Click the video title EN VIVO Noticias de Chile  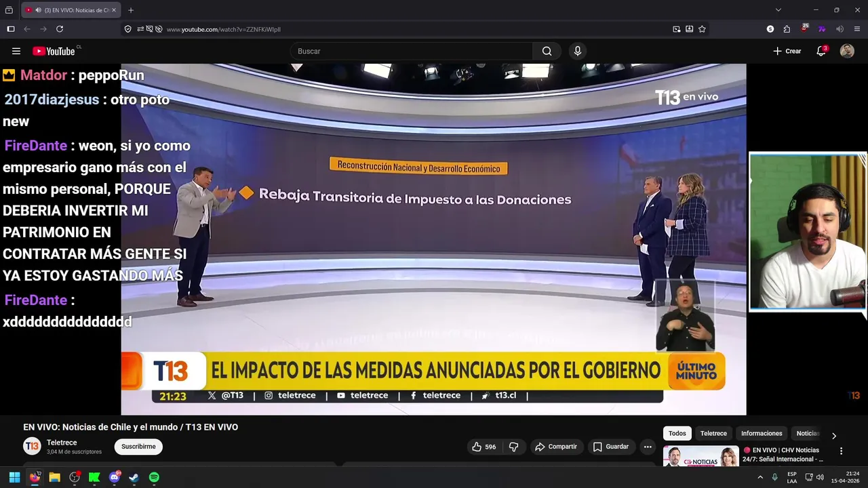click(130, 427)
